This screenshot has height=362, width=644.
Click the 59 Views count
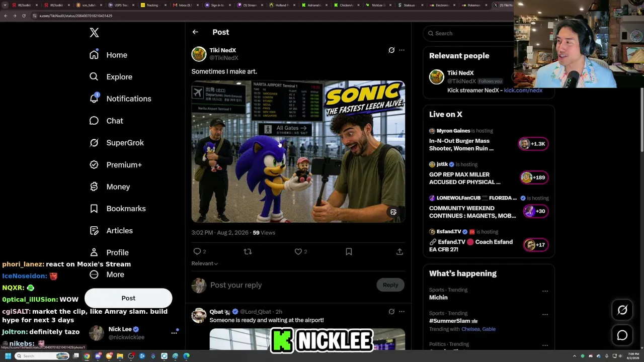(264, 233)
